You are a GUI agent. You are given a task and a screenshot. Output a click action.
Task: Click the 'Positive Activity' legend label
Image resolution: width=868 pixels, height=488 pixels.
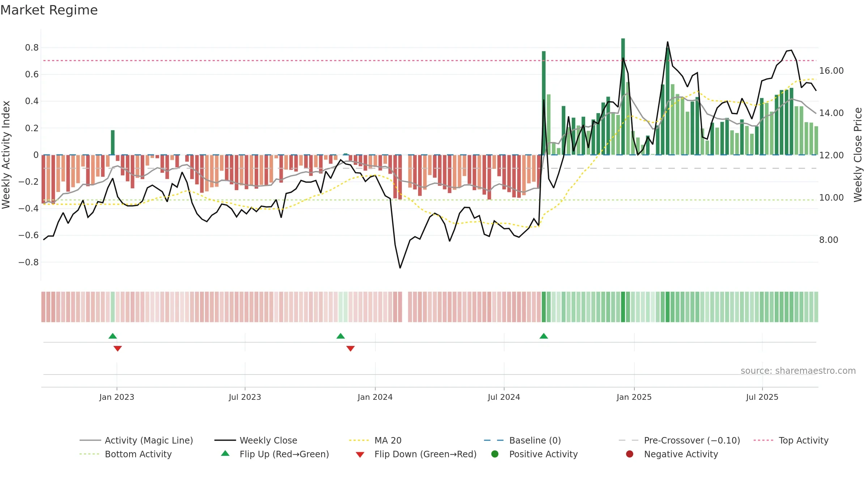pyautogui.click(x=543, y=454)
